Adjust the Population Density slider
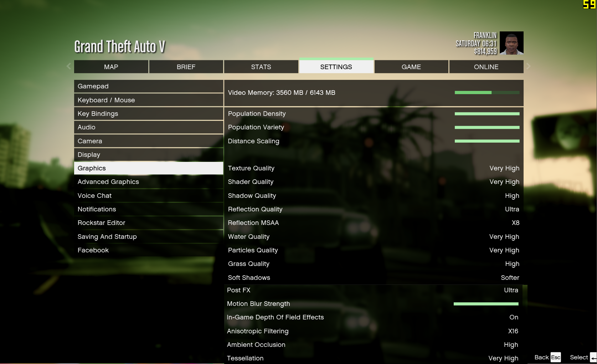This screenshot has width=597, height=364. [487, 114]
